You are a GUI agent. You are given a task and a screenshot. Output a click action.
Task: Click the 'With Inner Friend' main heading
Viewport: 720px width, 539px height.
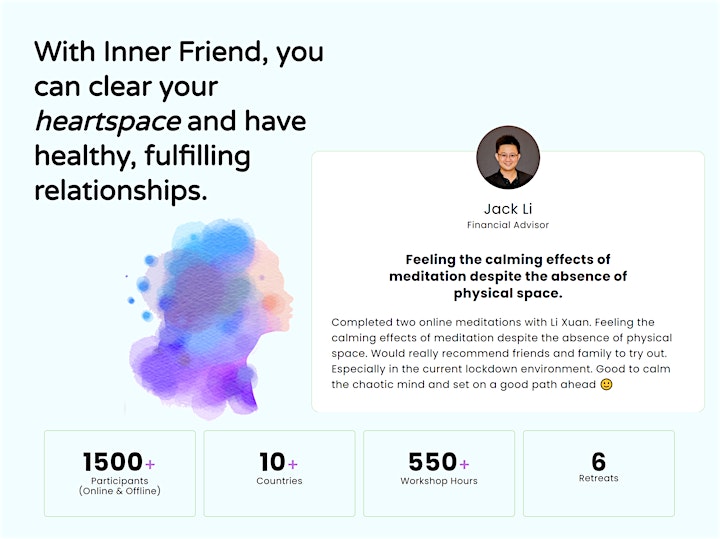[x=179, y=121]
